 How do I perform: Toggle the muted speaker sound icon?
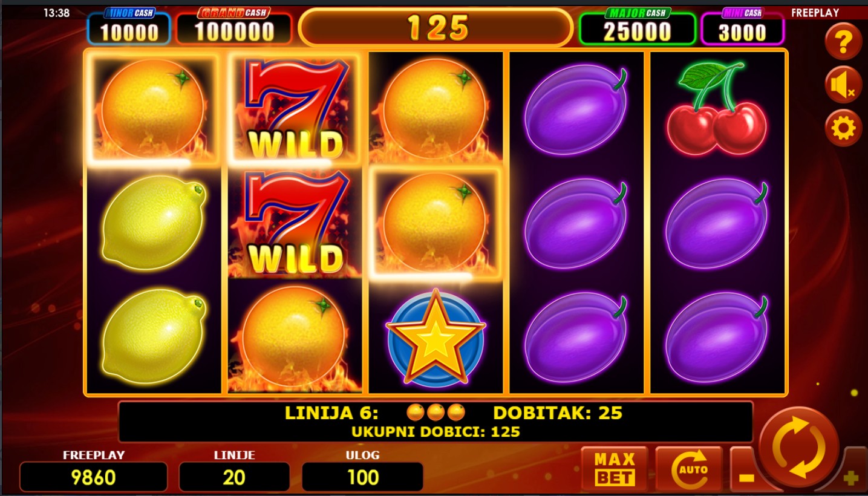pyautogui.click(x=843, y=85)
